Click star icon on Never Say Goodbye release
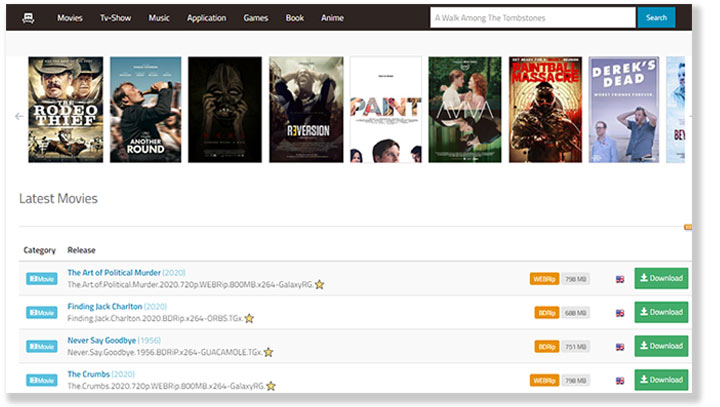Viewport: 720px width, 407px height. [269, 352]
